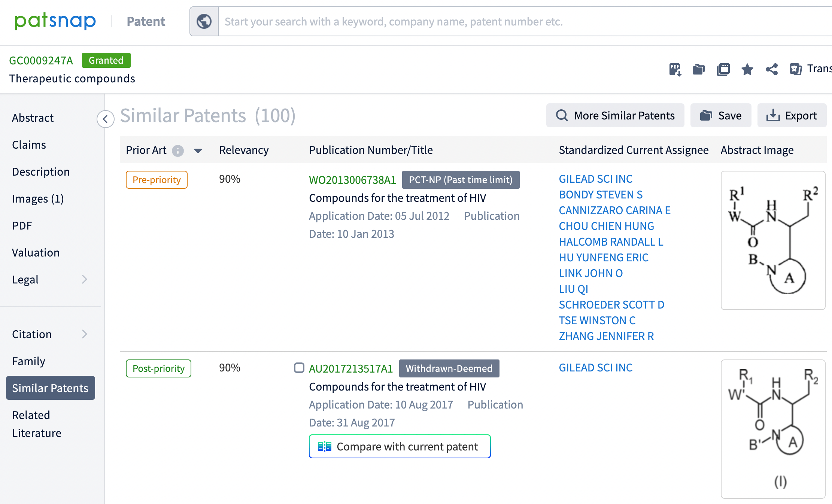
Task: Click the share icon in header
Action: (772, 69)
